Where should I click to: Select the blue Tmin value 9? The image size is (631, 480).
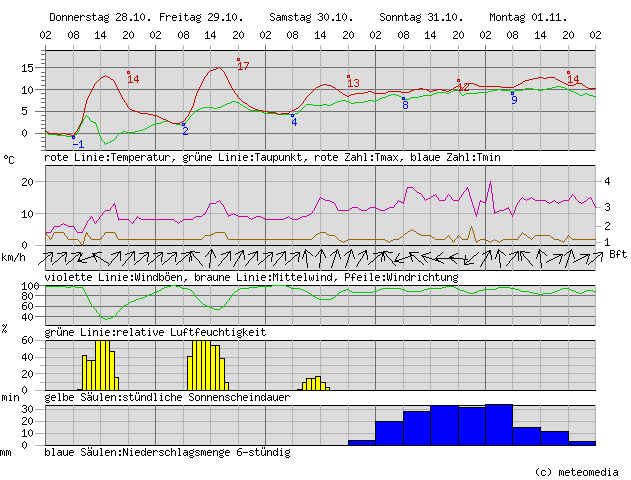(514, 99)
